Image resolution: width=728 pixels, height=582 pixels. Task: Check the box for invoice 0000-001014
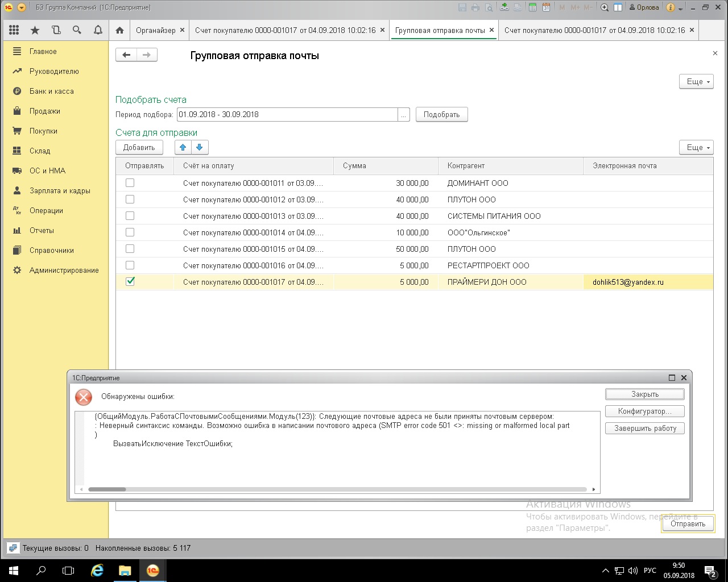click(x=130, y=232)
